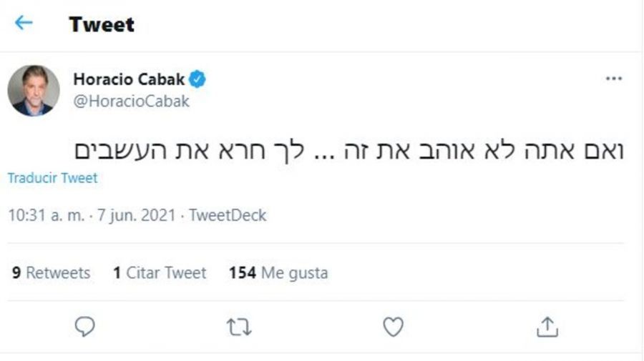This screenshot has height=361, width=644.
Task: View the 9 Retweets list
Action: tap(52, 272)
